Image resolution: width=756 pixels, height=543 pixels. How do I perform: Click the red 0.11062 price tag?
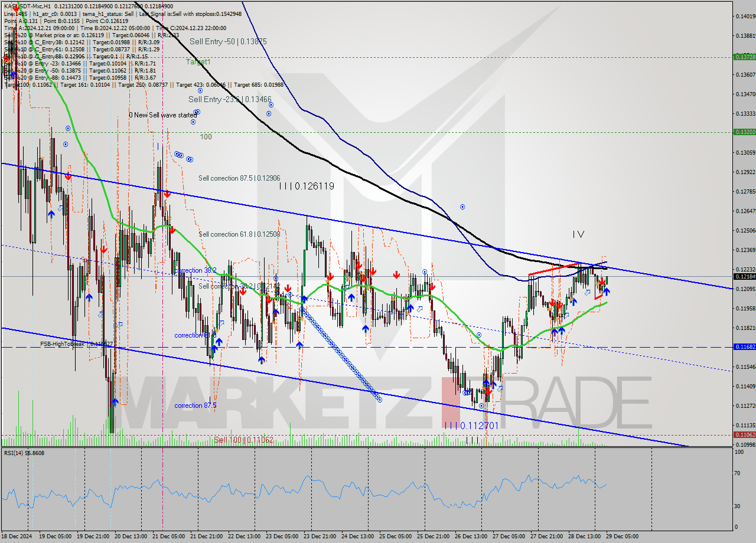click(744, 434)
